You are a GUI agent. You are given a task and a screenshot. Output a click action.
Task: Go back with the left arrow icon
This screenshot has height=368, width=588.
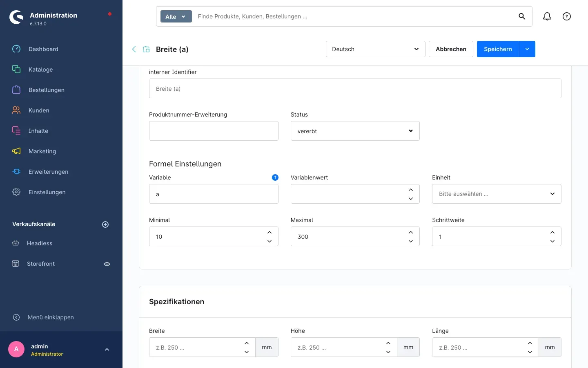click(x=134, y=49)
